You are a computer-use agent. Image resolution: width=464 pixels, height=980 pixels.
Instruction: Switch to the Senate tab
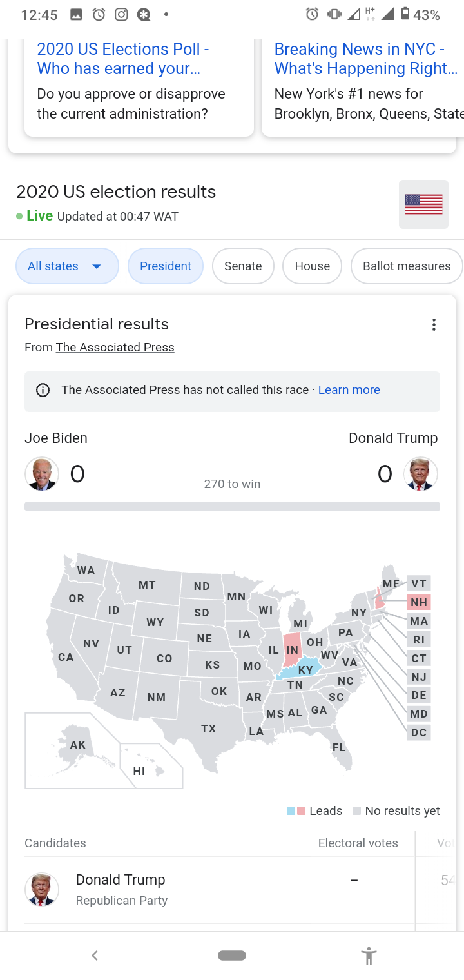point(243,266)
